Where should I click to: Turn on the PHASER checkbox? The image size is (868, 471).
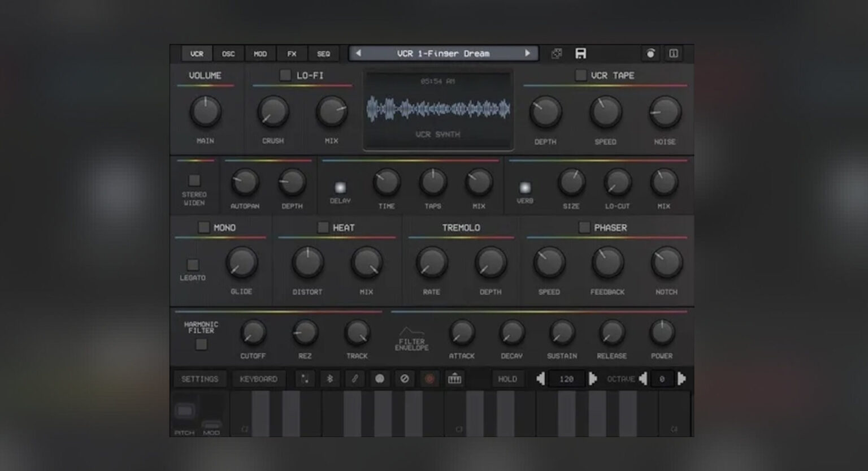[586, 227]
